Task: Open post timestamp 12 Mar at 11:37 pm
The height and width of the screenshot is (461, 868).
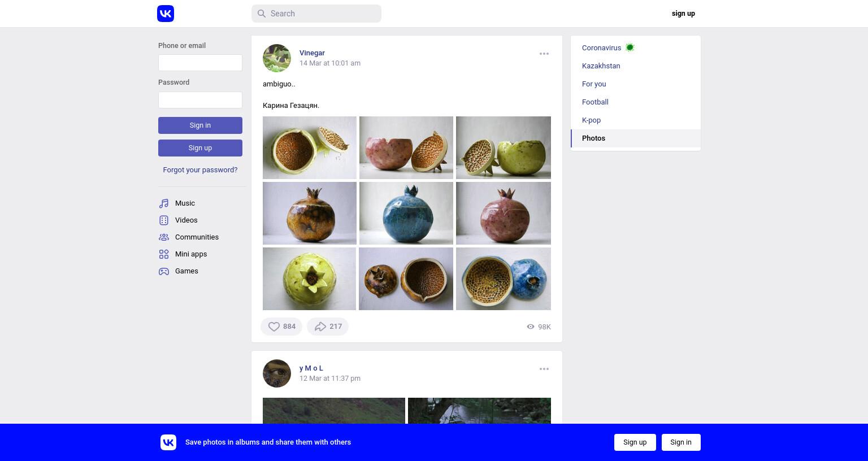Action: (330, 379)
